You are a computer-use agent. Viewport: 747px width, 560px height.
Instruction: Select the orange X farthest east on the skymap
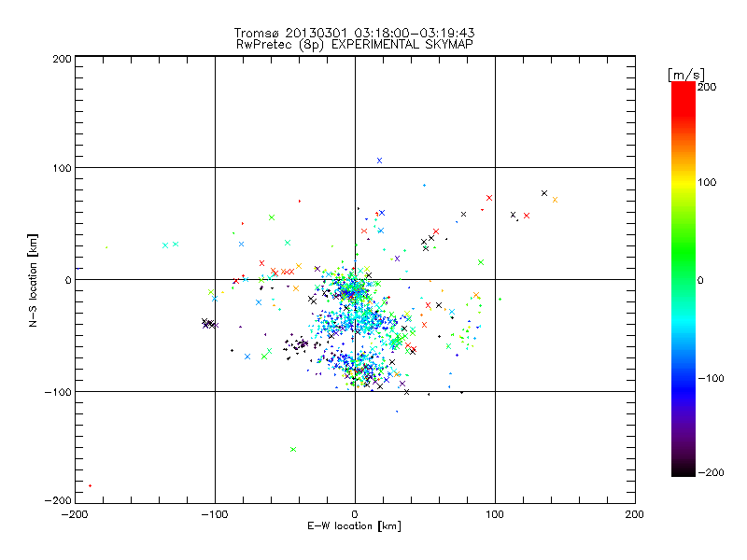pyautogui.click(x=555, y=200)
